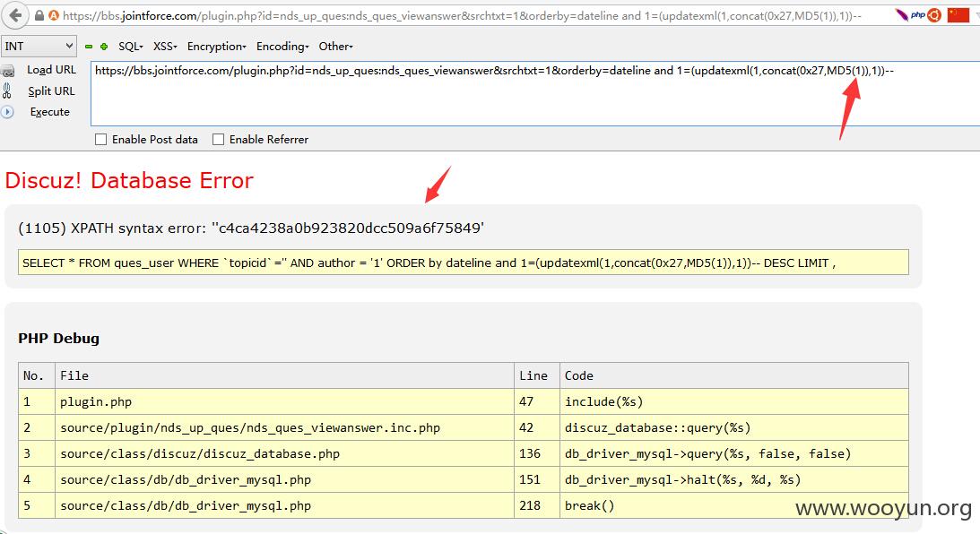Click the Discuz! Database Error heading
The height and width of the screenshot is (534, 980).
tap(129, 180)
